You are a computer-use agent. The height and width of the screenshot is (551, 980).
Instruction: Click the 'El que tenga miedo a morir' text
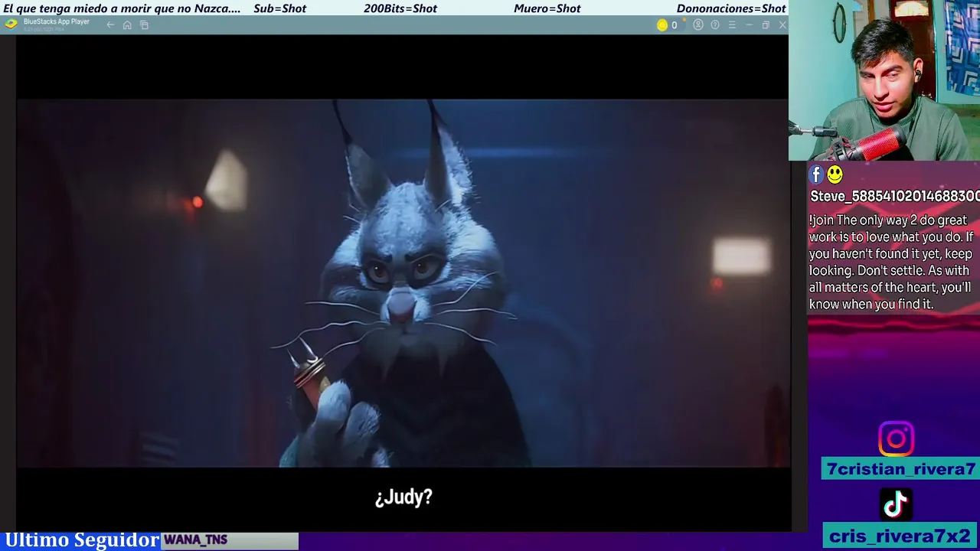[122, 8]
